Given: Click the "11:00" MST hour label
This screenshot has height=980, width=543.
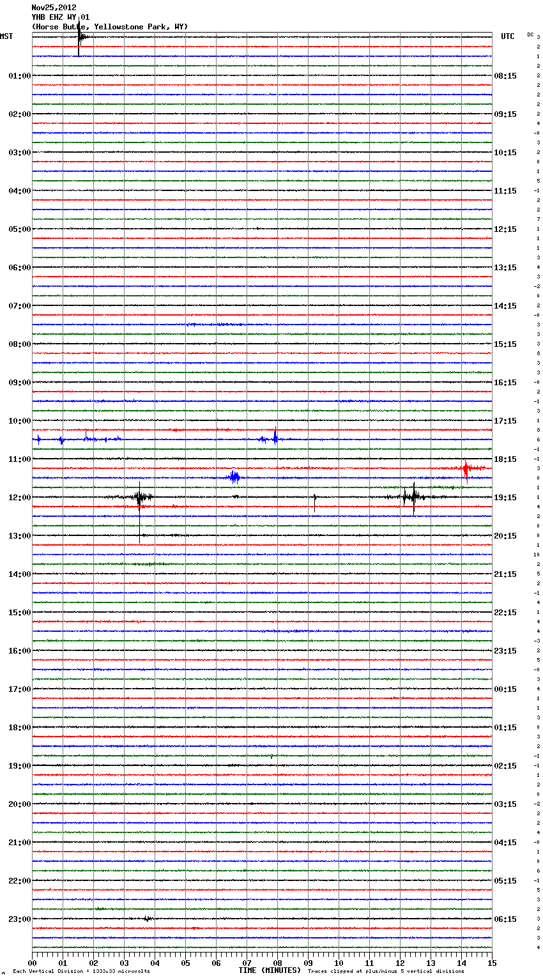Looking at the screenshot, I should 20,459.
